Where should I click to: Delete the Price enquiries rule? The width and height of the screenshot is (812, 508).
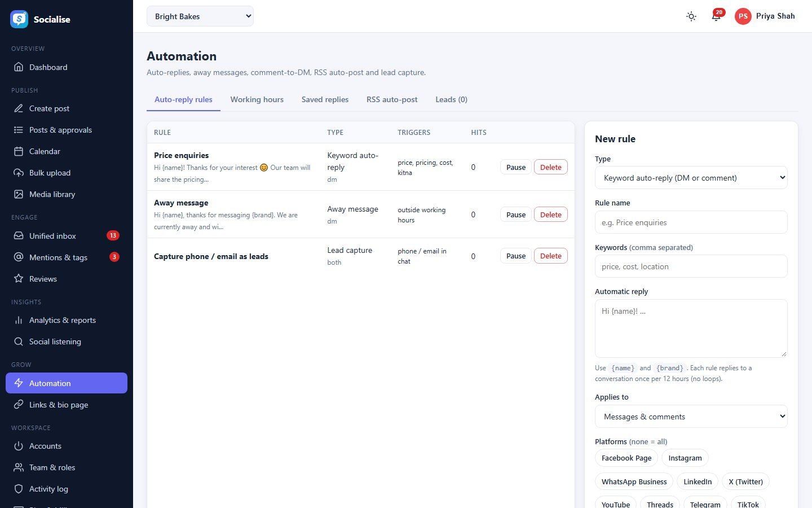[551, 167]
